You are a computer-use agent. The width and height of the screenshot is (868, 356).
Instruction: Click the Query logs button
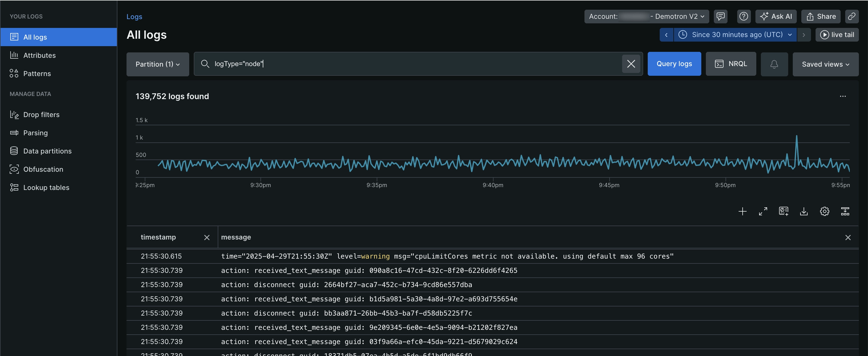click(674, 64)
